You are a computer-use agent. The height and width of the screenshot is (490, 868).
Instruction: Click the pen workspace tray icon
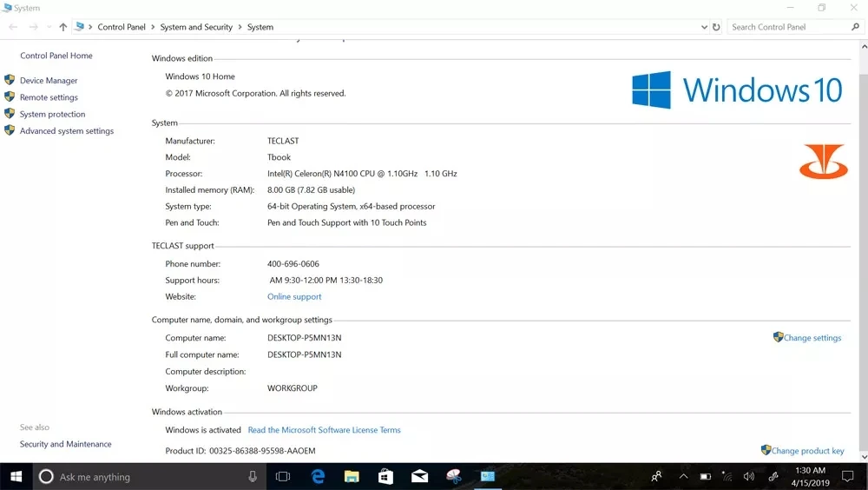[773, 477]
